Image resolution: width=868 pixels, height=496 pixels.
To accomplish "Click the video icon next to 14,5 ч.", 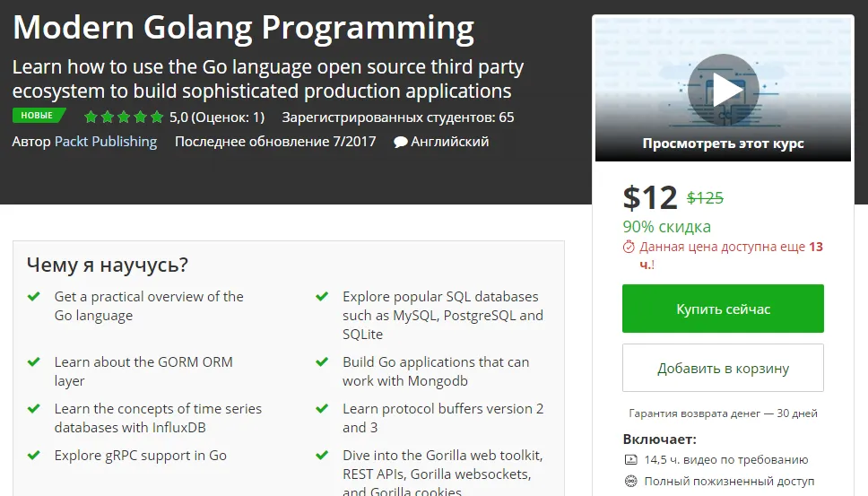I will tap(630, 460).
